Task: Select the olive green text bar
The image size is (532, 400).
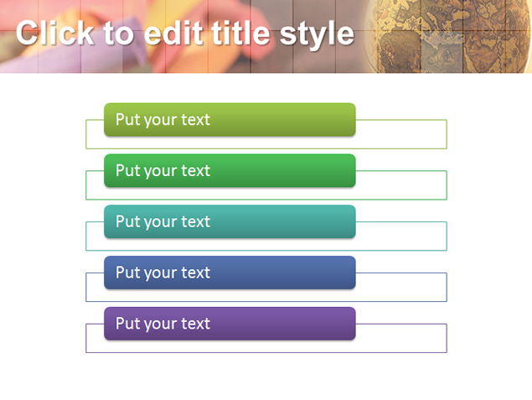Action: pos(230,120)
